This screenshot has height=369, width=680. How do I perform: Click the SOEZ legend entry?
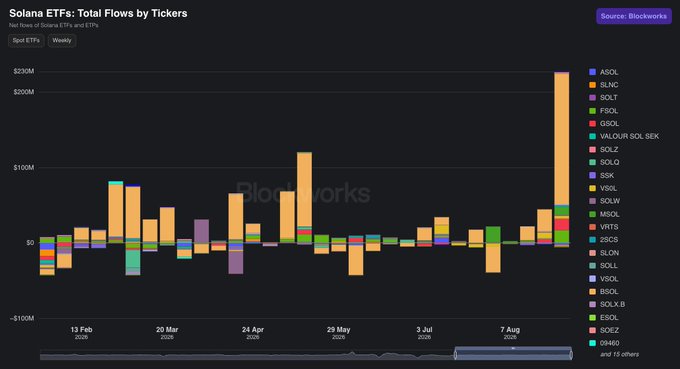(604, 330)
